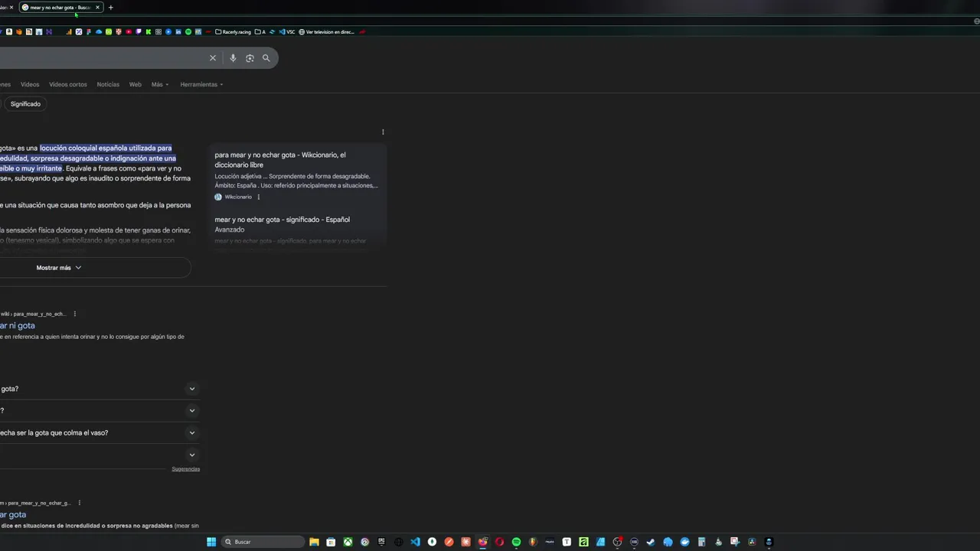Viewport: 980px width, 551px height.
Task: Open 'mear y no echar gota - significado' source
Action: tap(283, 224)
